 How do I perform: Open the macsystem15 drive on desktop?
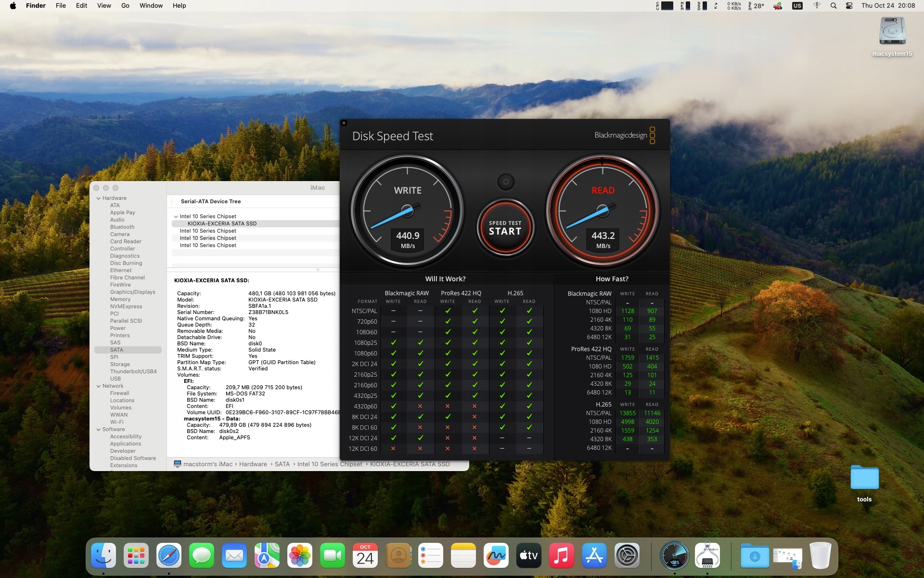892,31
